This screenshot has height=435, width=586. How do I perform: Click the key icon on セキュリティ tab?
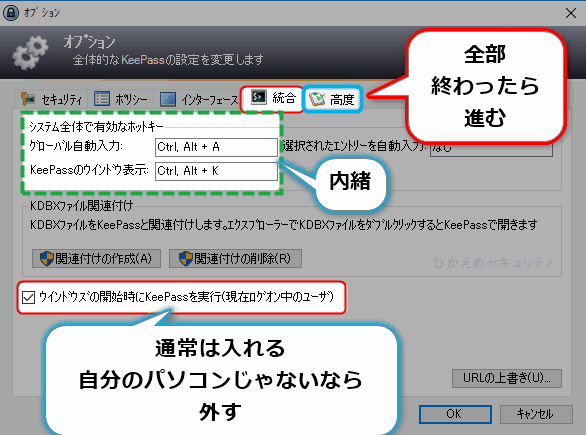coord(28,99)
